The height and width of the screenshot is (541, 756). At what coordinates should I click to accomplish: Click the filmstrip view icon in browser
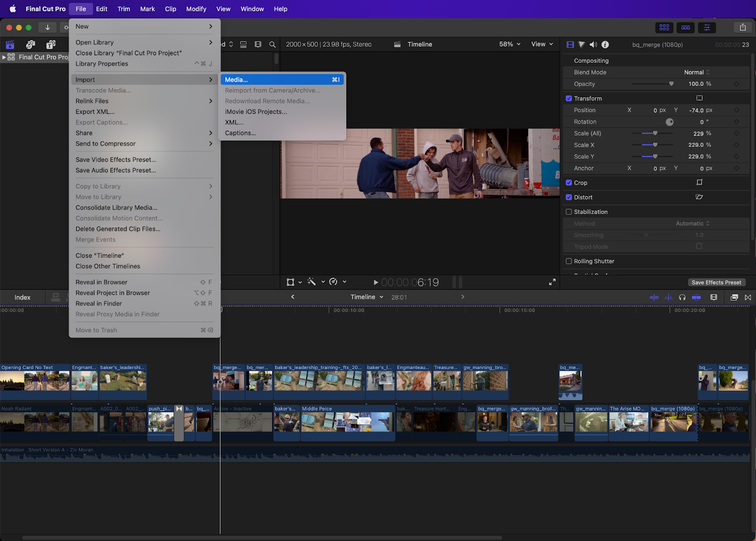click(x=258, y=44)
